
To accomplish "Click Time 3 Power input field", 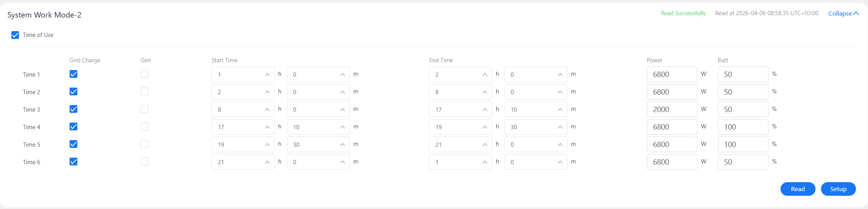I will (x=671, y=109).
